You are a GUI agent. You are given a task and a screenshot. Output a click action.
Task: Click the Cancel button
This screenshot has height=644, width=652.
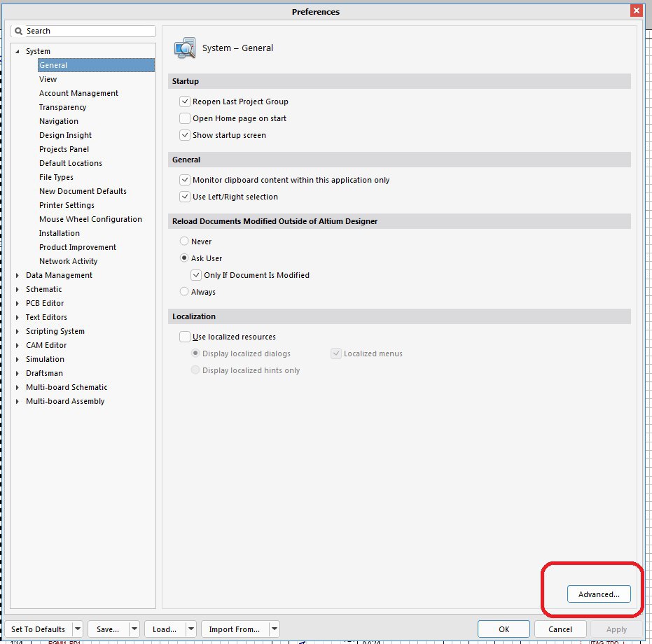560,629
